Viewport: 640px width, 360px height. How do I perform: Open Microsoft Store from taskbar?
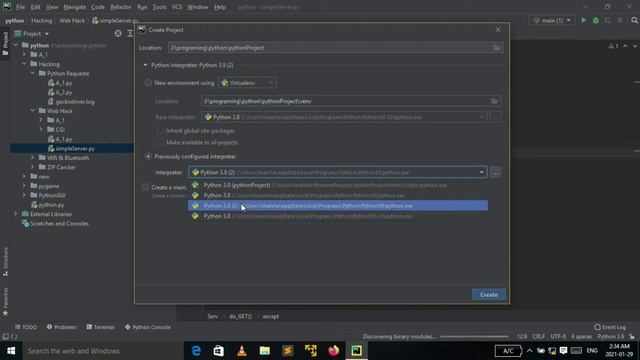(x=219, y=351)
